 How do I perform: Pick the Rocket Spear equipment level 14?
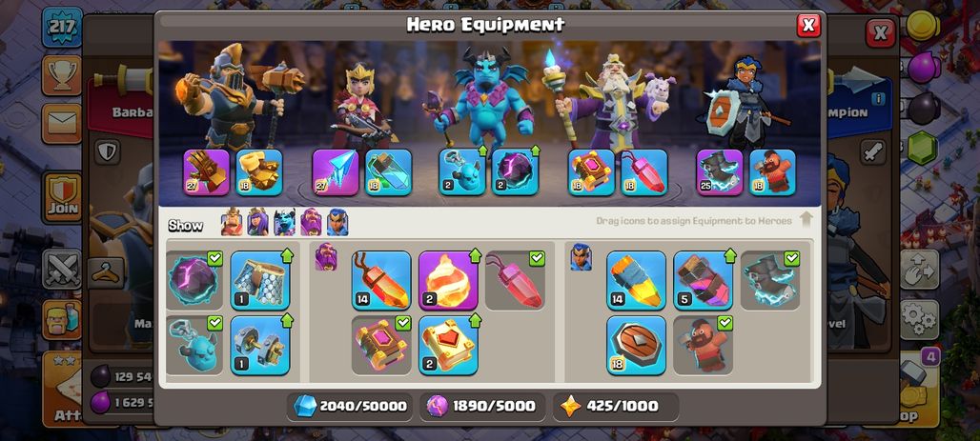click(636, 280)
